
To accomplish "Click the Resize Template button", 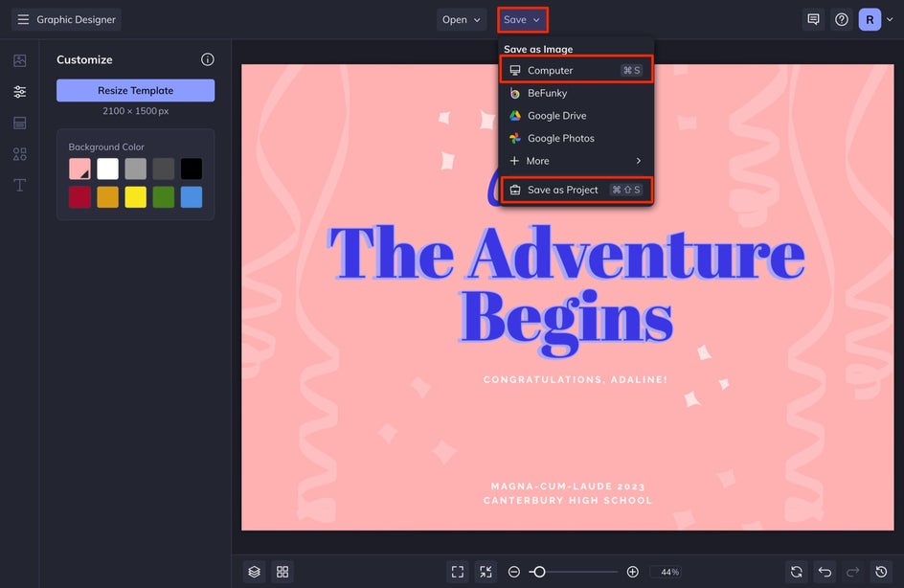I will (135, 91).
